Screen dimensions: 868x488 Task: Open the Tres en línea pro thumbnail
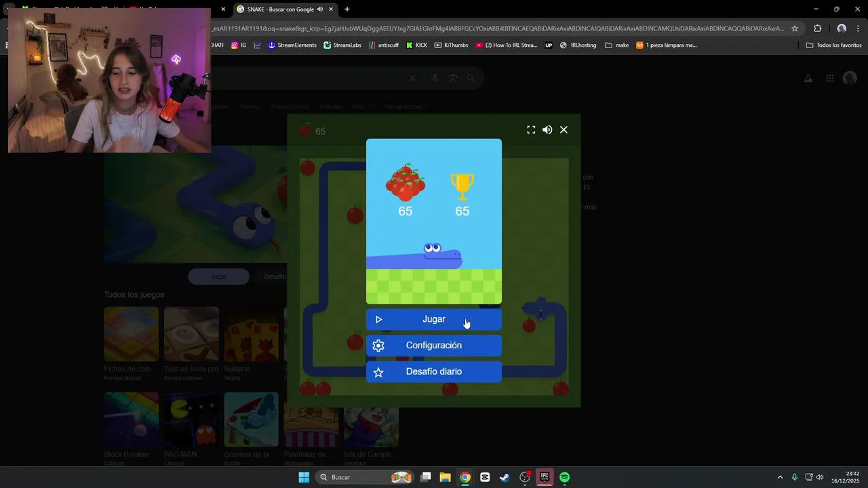tap(191, 334)
